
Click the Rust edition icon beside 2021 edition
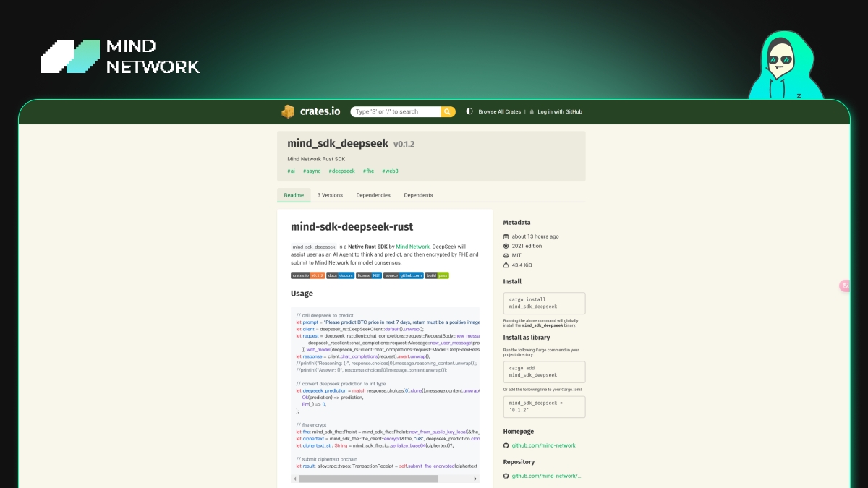[506, 246]
